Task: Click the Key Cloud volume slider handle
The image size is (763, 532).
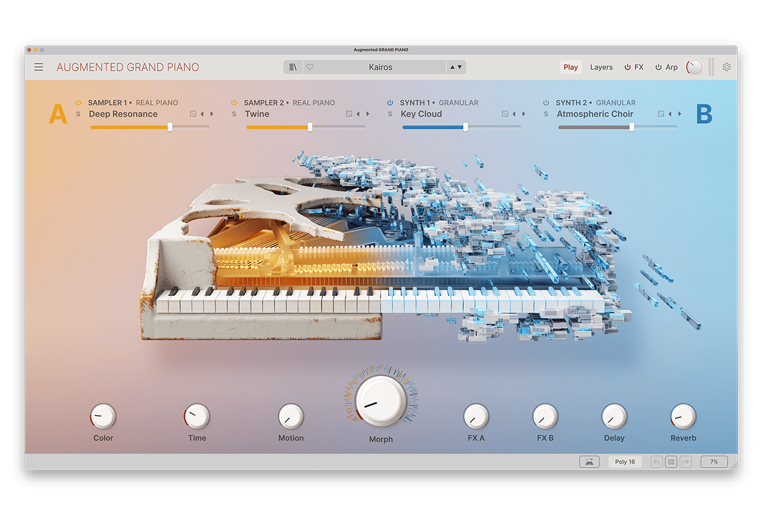Action: [x=466, y=127]
